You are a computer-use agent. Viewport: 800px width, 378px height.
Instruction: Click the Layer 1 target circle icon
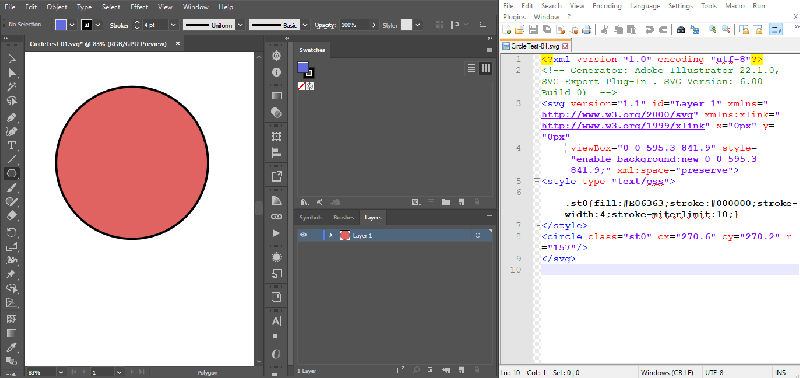(478, 235)
